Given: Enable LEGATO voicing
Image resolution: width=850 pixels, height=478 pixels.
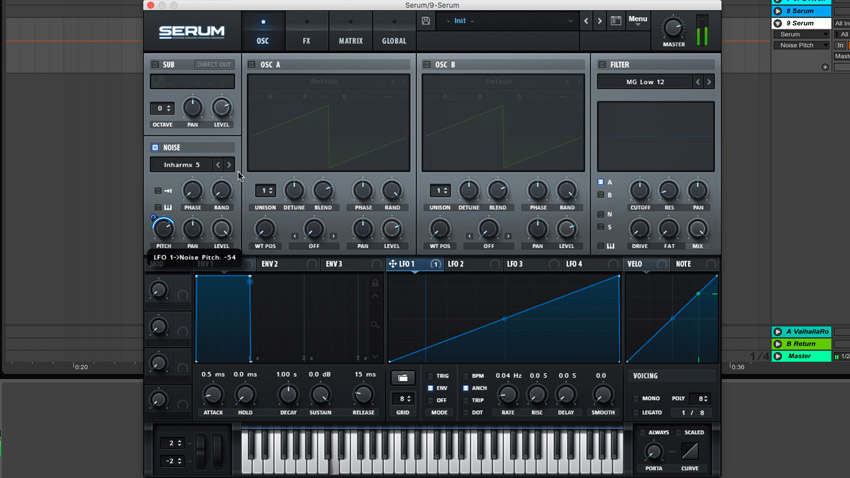Looking at the screenshot, I should (x=636, y=412).
